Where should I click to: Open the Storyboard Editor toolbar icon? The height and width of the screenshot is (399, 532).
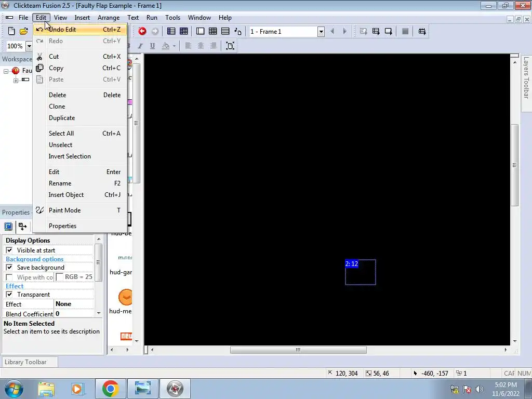click(171, 31)
